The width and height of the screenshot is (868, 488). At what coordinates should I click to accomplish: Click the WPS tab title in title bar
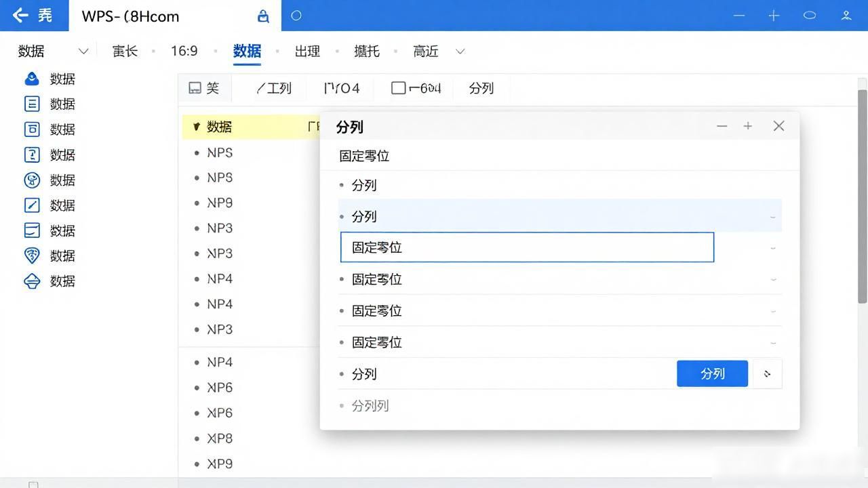130,16
